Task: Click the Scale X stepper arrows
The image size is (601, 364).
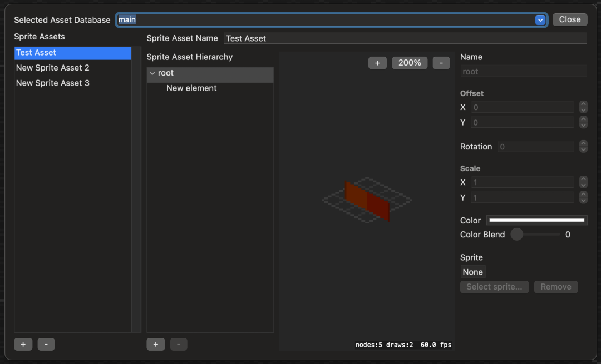Action: [583, 182]
